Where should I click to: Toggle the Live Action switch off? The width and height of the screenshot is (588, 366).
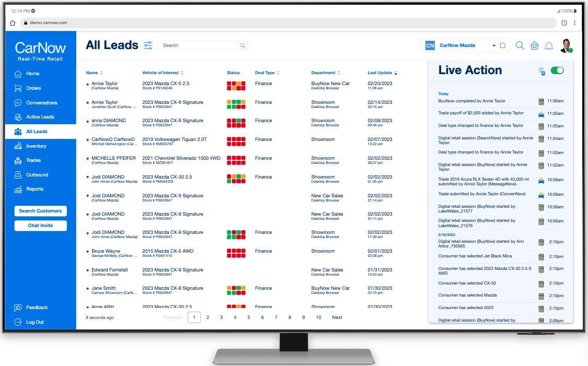point(557,70)
